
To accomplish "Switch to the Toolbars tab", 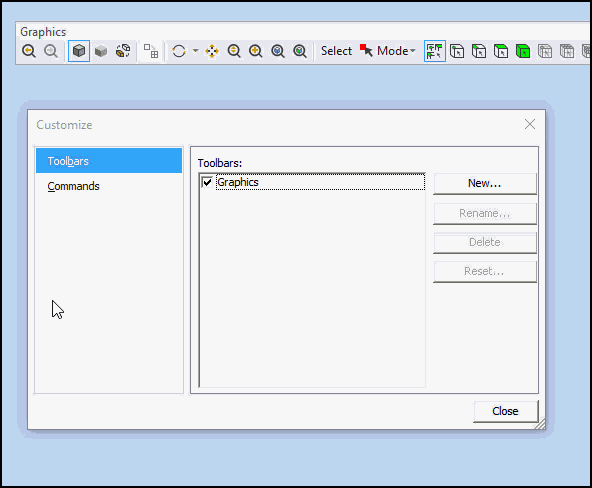I will pos(109,161).
